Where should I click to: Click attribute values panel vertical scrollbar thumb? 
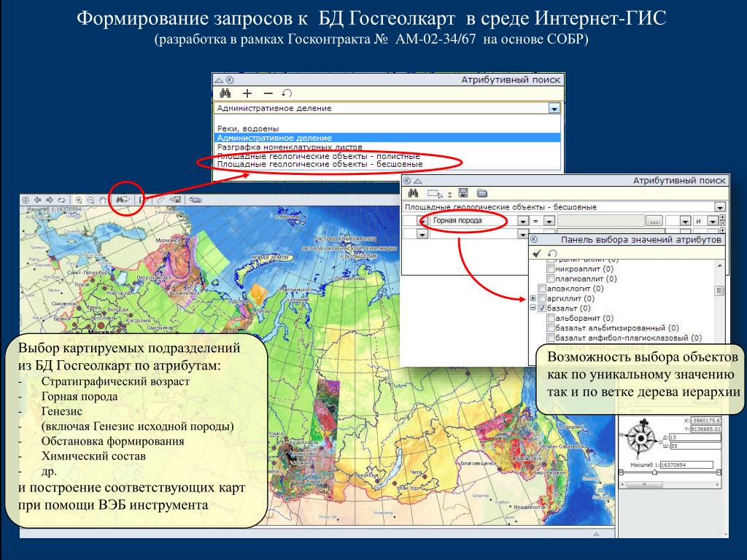point(719,290)
